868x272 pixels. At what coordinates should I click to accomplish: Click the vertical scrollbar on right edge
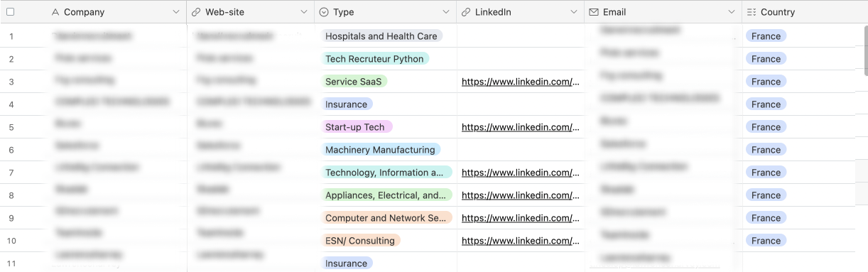(x=864, y=50)
